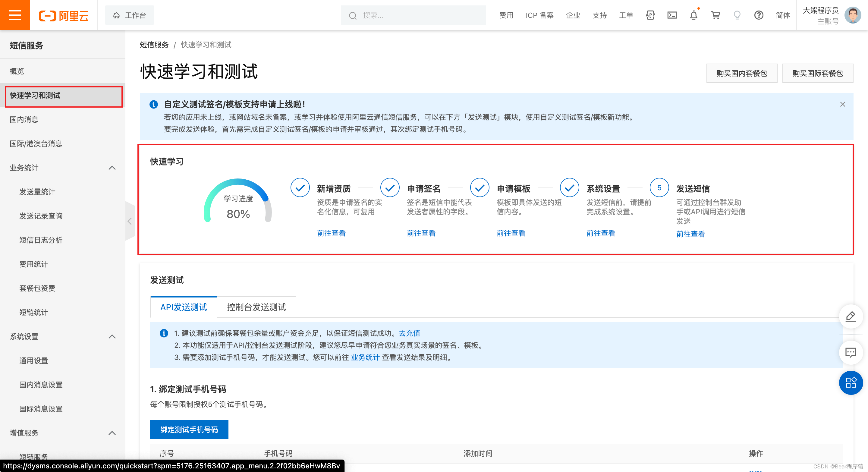The height and width of the screenshot is (472, 868).
Task: Click the 绑定测试手机号码 button
Action: coord(189,430)
